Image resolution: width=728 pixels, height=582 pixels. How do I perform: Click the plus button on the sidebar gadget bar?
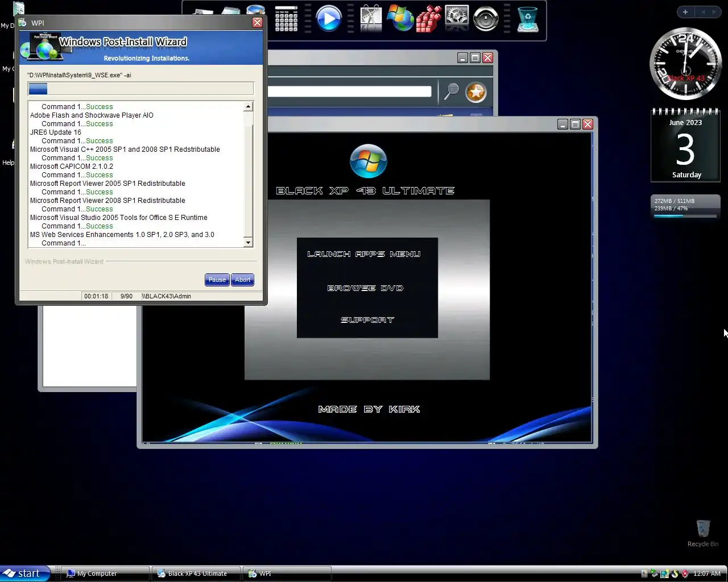[x=685, y=12]
